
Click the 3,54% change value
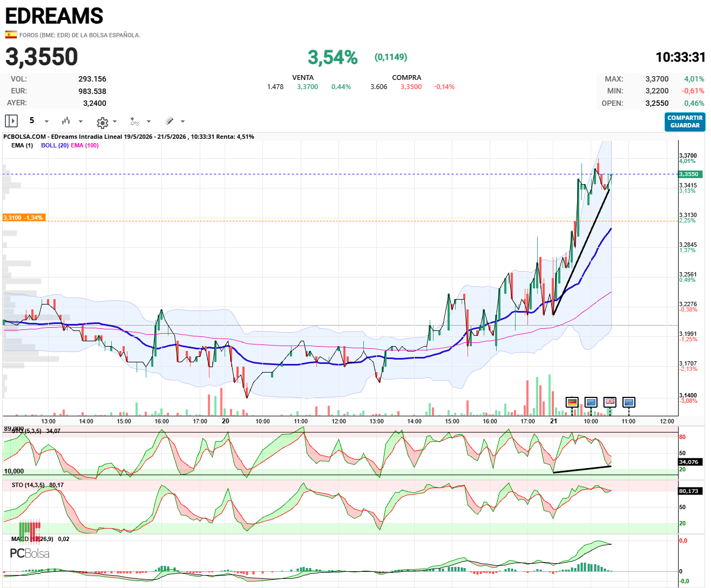click(x=333, y=57)
